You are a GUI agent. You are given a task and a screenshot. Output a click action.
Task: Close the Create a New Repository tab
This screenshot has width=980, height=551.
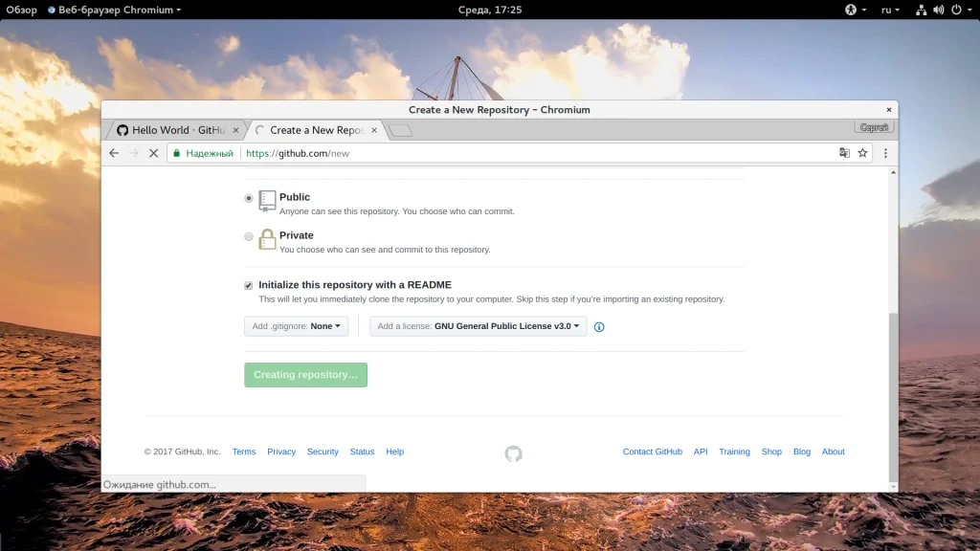click(x=374, y=130)
